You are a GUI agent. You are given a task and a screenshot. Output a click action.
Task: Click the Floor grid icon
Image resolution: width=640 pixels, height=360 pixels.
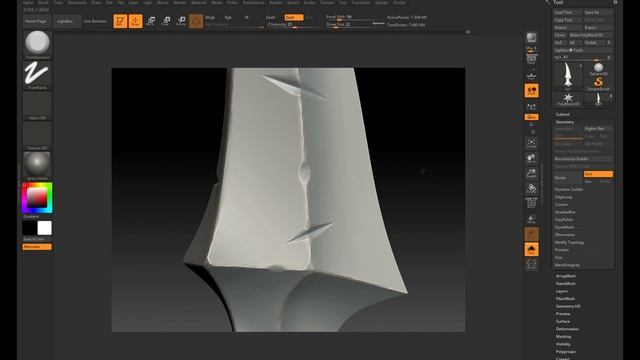[x=531, y=76]
